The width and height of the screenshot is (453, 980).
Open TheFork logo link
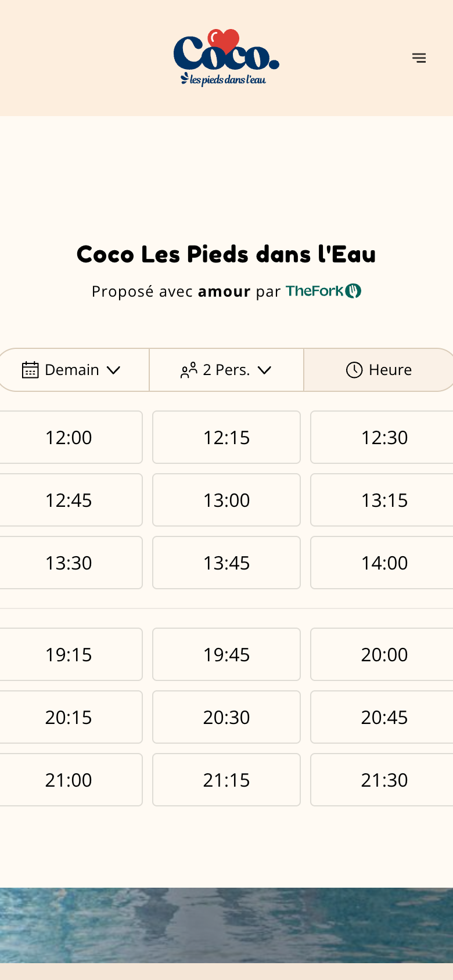pyautogui.click(x=323, y=291)
